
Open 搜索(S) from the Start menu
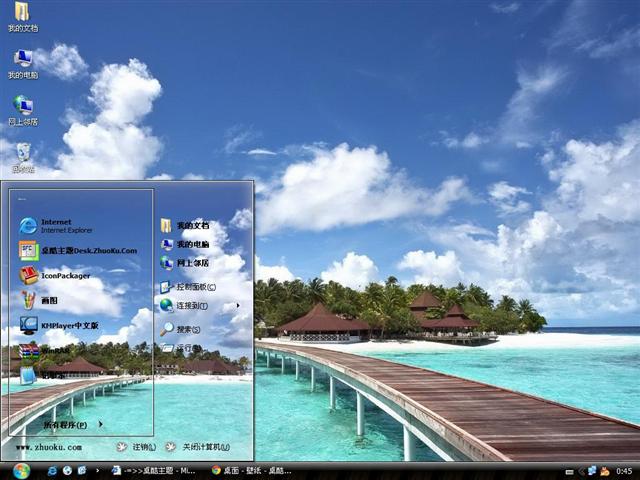click(187, 329)
